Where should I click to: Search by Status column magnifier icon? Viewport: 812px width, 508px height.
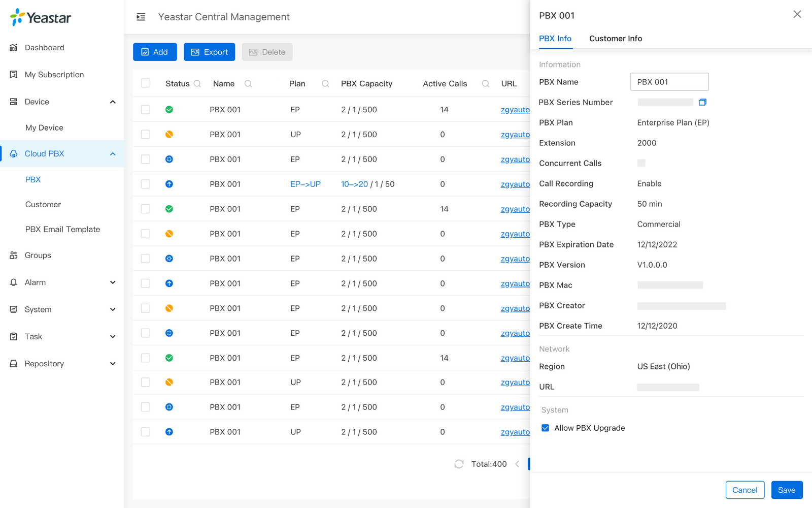pos(197,84)
